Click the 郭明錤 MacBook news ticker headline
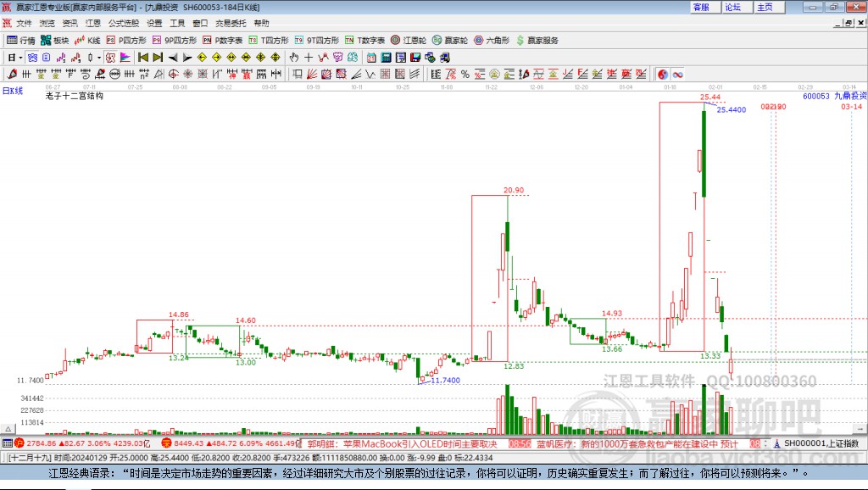 click(x=403, y=444)
